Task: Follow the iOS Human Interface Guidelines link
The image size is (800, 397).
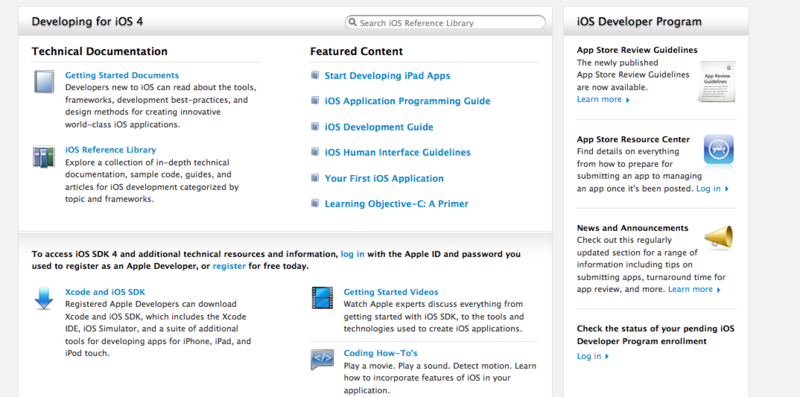Action: click(x=397, y=153)
